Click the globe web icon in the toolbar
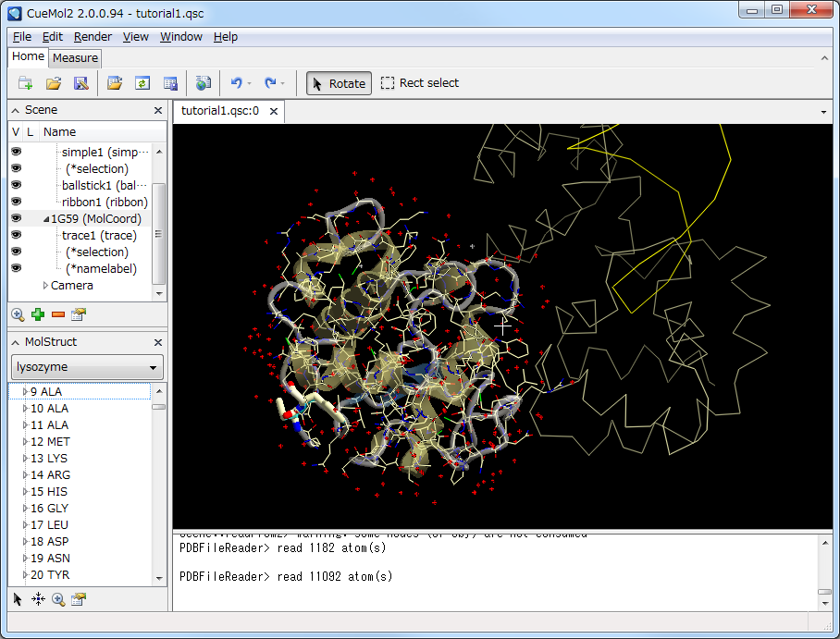840x639 pixels. pyautogui.click(x=203, y=83)
